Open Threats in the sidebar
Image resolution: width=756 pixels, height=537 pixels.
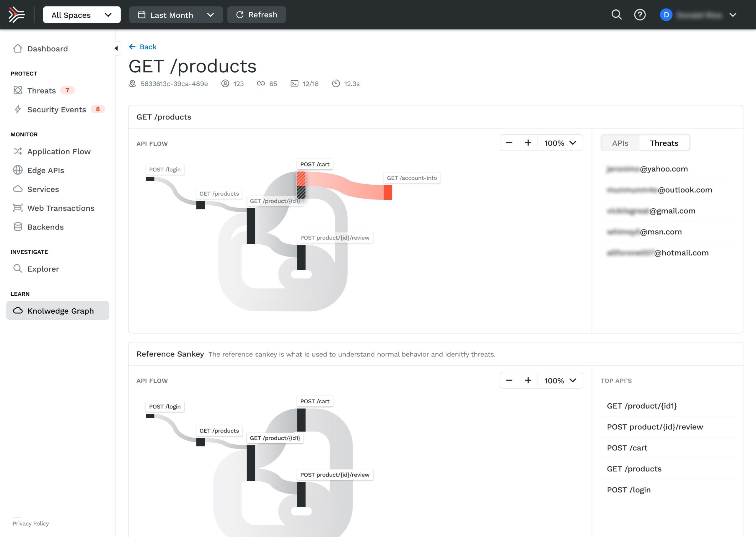[x=41, y=91]
